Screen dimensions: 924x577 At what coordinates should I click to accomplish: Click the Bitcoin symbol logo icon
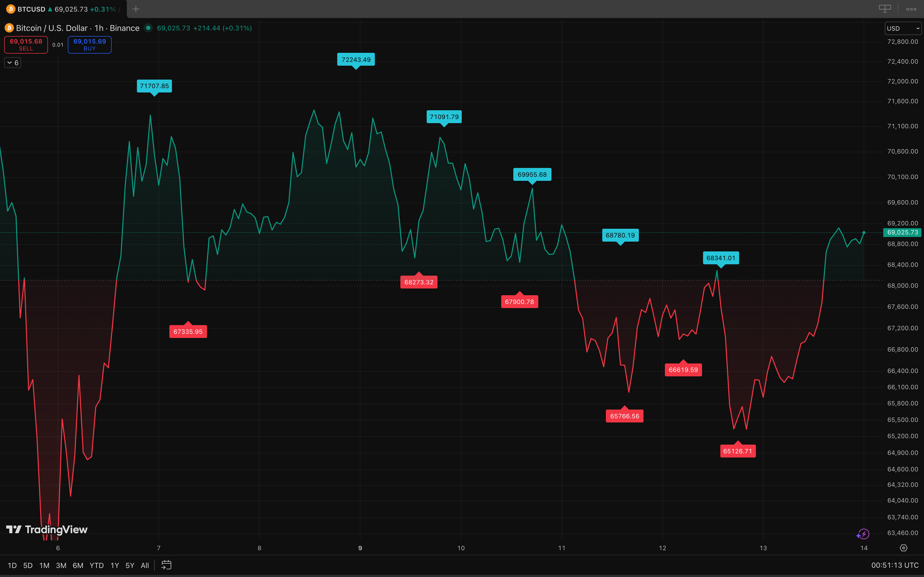(x=9, y=28)
